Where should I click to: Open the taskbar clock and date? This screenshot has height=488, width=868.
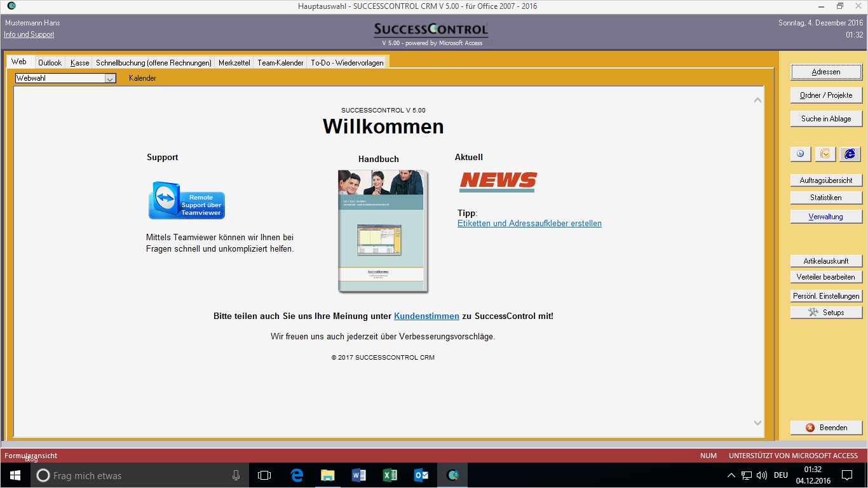click(x=813, y=475)
